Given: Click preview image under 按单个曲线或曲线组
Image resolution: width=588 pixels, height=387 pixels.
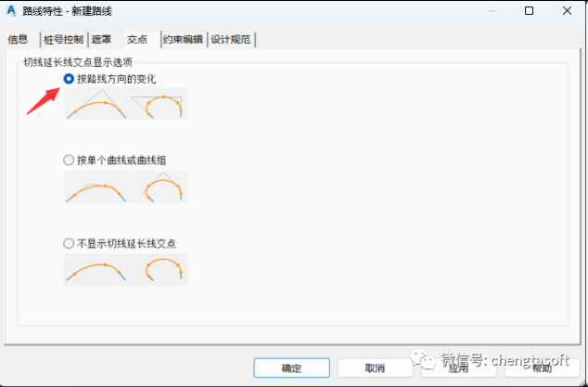Looking at the screenshot, I should pyautogui.click(x=125, y=187).
